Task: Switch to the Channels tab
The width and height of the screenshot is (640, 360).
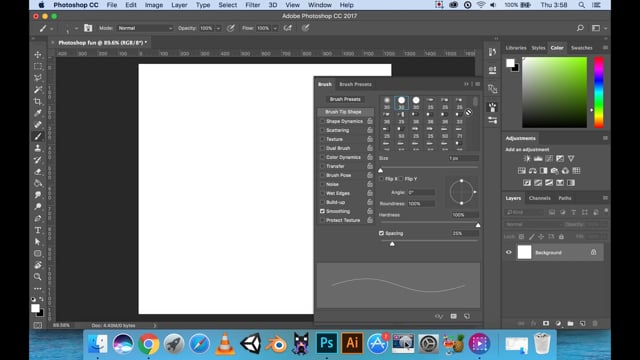Action: click(540, 198)
